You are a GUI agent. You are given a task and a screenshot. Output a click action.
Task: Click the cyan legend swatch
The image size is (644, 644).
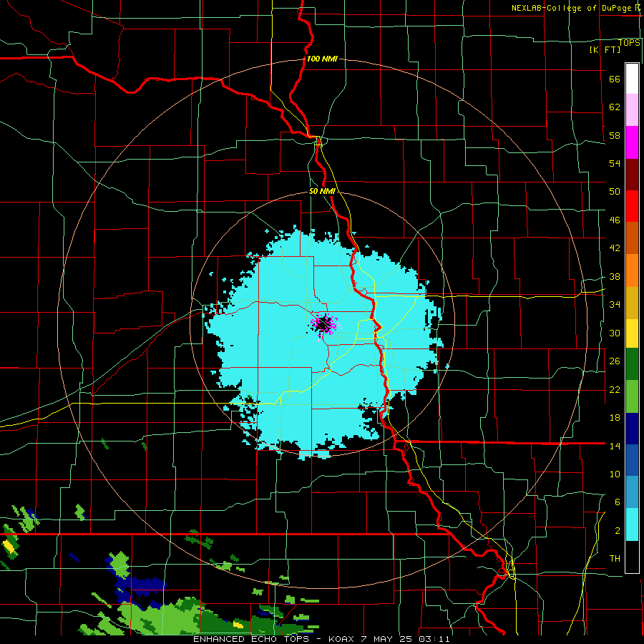(x=632, y=525)
